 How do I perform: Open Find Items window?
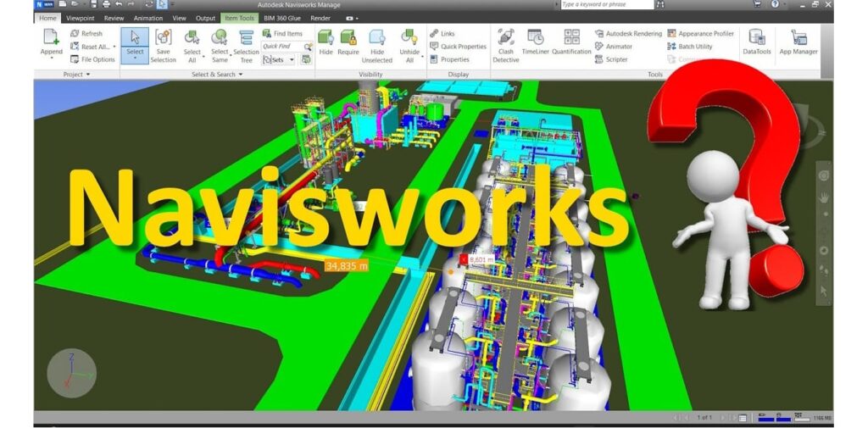[282, 34]
